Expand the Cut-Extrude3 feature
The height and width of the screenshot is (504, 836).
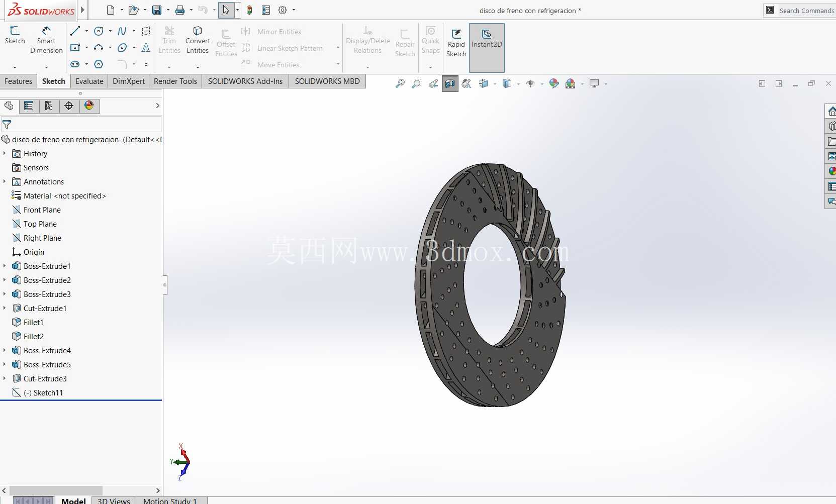[x=5, y=378]
